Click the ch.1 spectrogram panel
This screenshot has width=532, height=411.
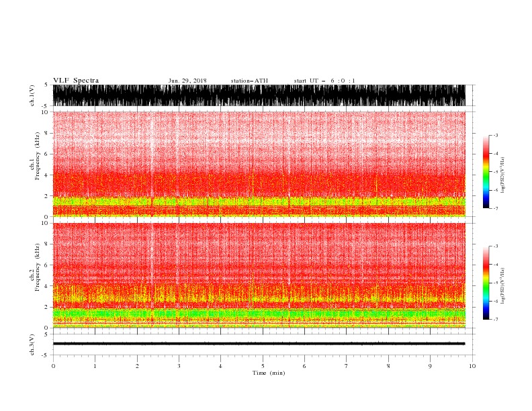259,164
